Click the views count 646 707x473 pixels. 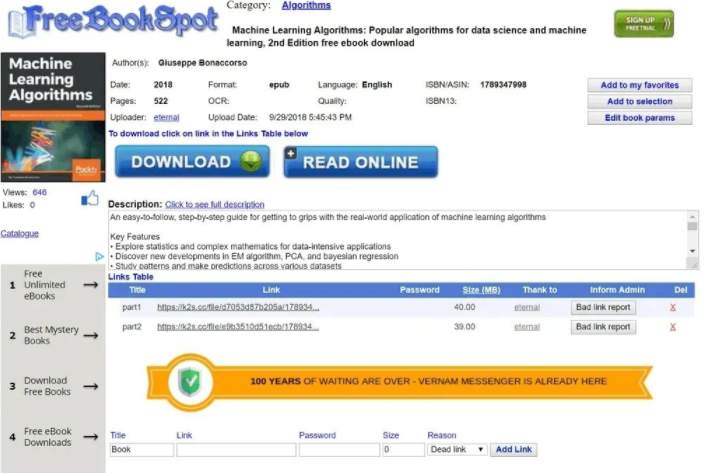(x=39, y=193)
